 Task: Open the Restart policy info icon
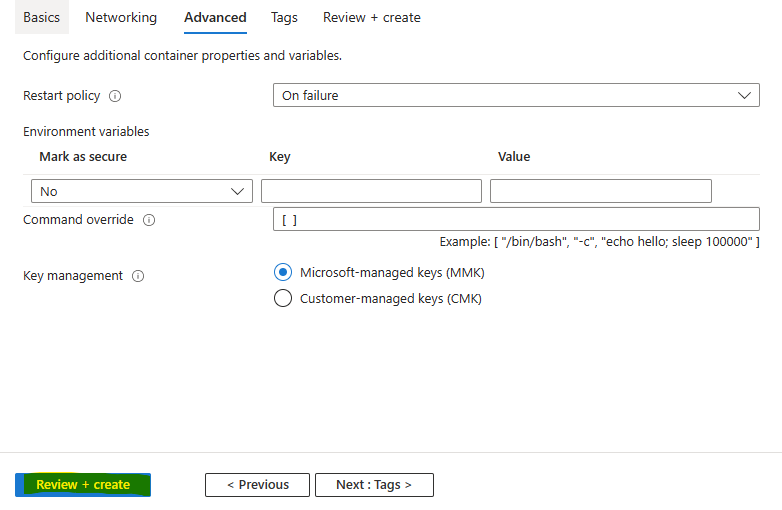pos(115,96)
